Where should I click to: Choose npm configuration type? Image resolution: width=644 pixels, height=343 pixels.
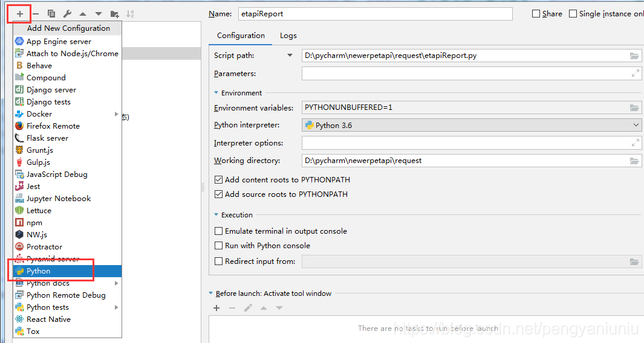pos(67,223)
